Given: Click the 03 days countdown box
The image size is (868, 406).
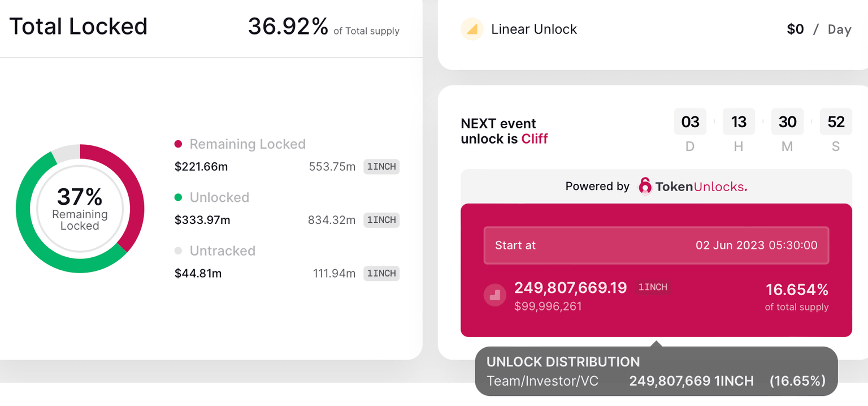Looking at the screenshot, I should point(690,121).
